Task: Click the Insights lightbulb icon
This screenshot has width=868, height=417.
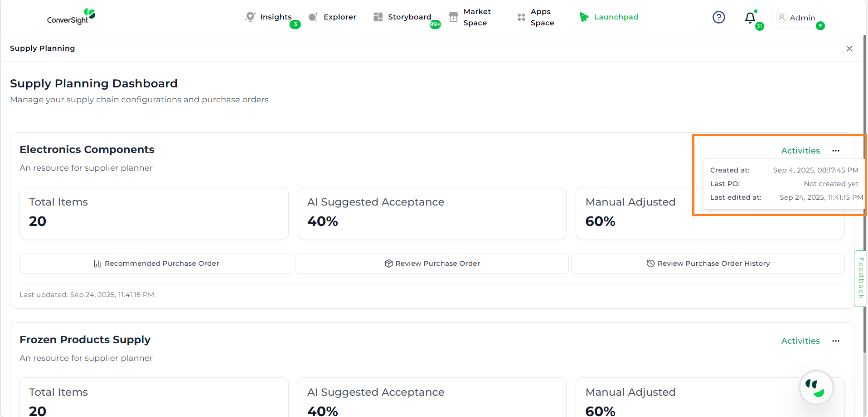Action: point(250,17)
